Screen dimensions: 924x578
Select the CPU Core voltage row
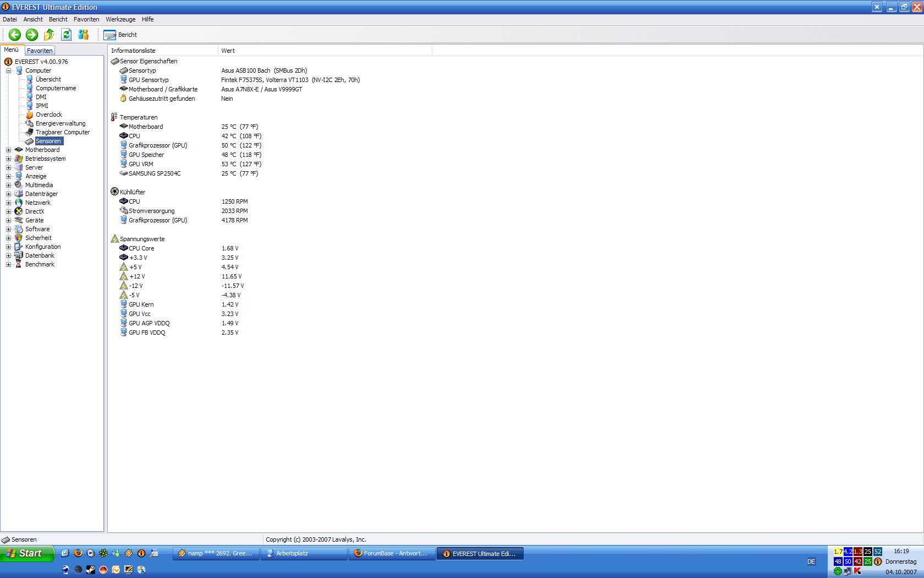(x=270, y=248)
